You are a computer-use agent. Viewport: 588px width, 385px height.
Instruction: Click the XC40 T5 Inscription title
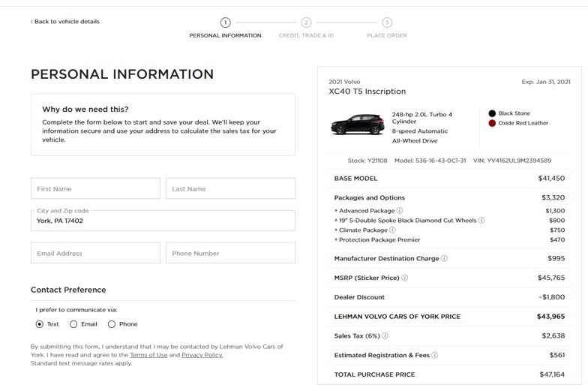click(367, 92)
